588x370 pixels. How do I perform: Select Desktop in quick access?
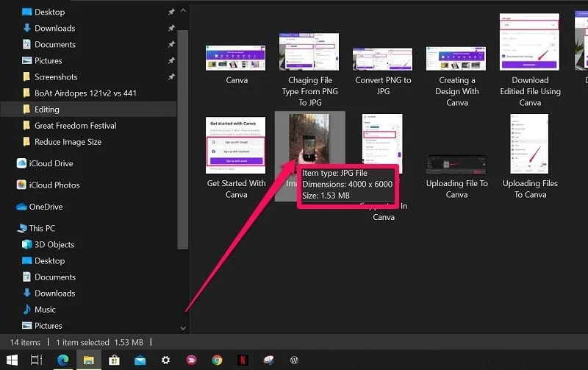(x=50, y=12)
